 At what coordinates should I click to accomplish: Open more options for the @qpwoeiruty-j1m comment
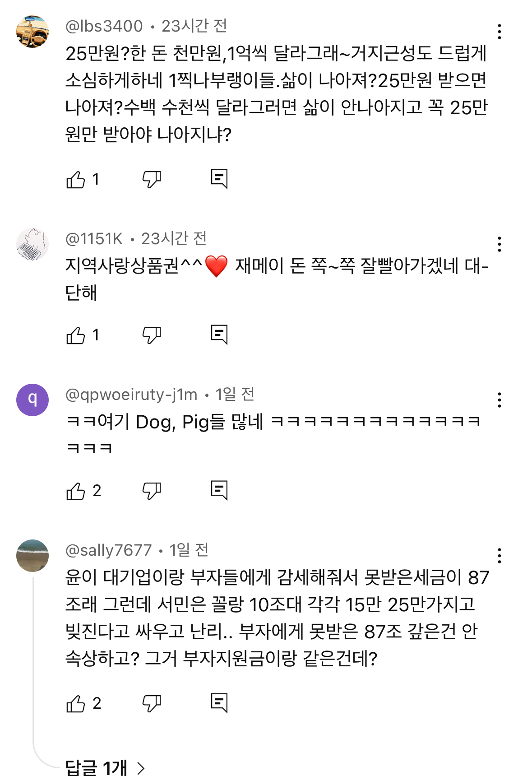coord(499,400)
